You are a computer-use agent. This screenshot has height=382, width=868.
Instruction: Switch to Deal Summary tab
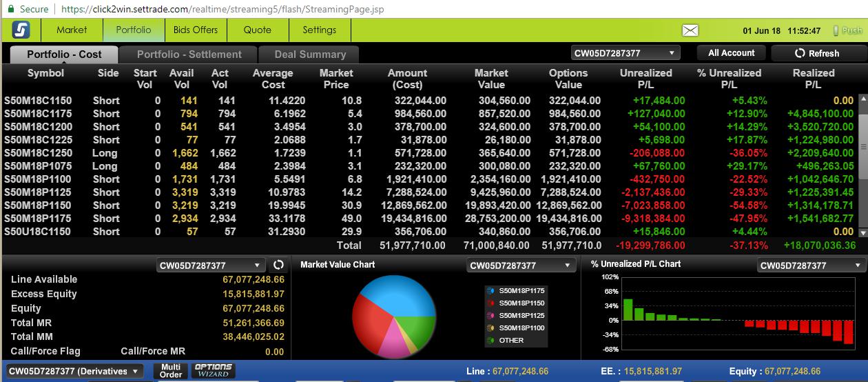(310, 54)
